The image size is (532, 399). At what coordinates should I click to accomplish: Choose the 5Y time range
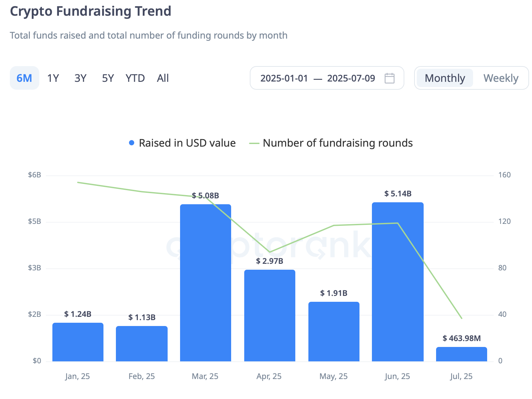pos(108,78)
